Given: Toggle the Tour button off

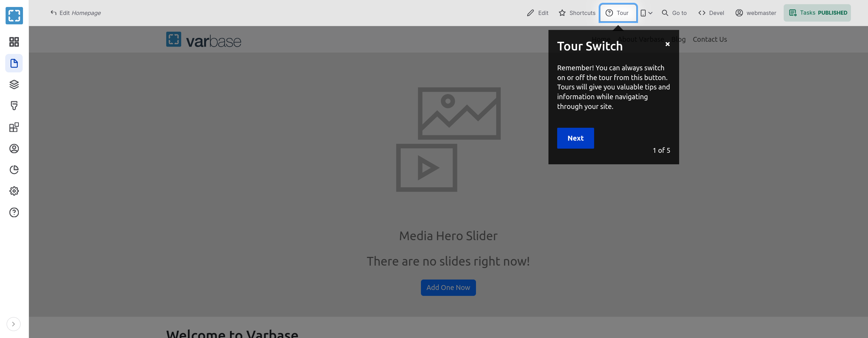Looking at the screenshot, I should [x=618, y=13].
